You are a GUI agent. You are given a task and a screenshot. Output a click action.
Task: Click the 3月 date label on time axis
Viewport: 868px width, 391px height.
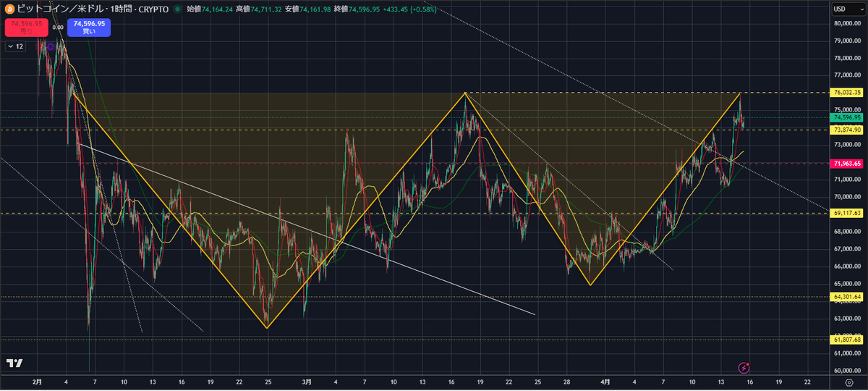pyautogui.click(x=307, y=381)
